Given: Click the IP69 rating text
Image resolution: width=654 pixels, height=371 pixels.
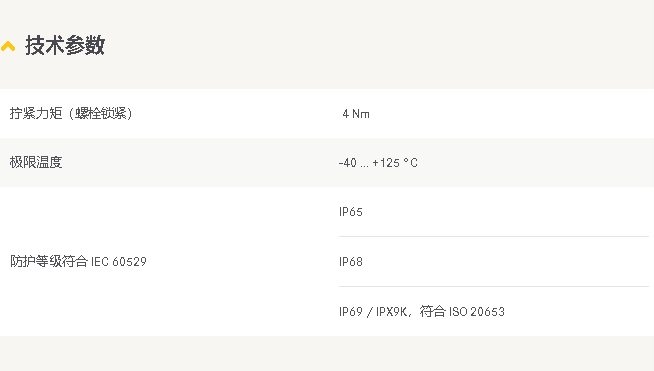Looking at the screenshot, I should pos(351,312).
